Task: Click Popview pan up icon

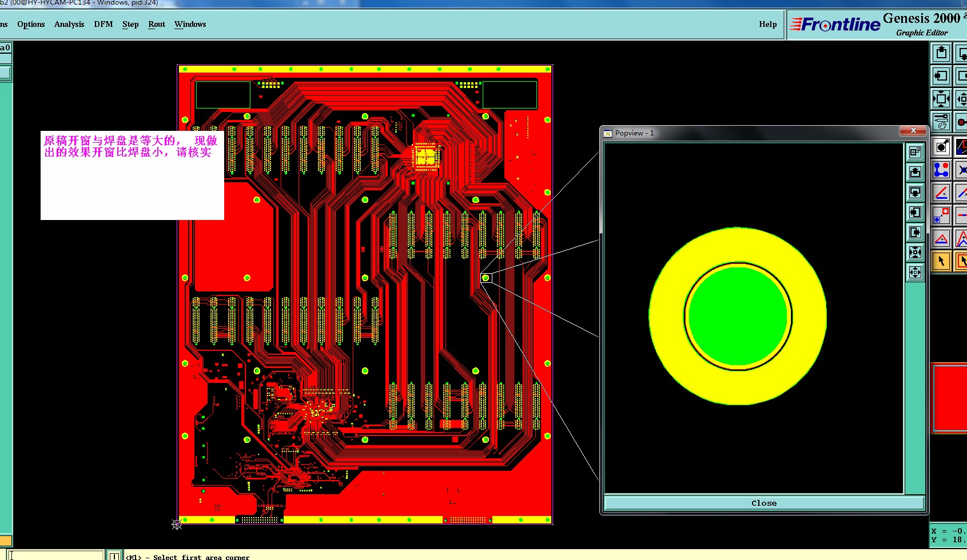Action: [915, 172]
